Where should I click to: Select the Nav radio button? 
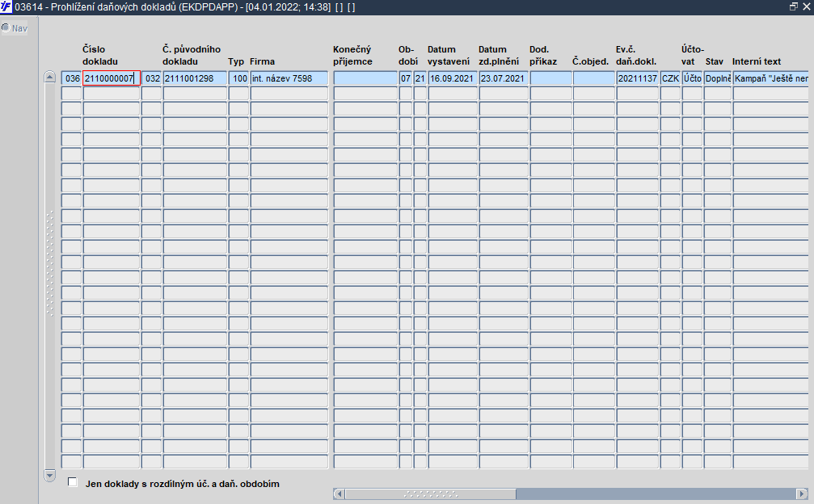(6, 27)
